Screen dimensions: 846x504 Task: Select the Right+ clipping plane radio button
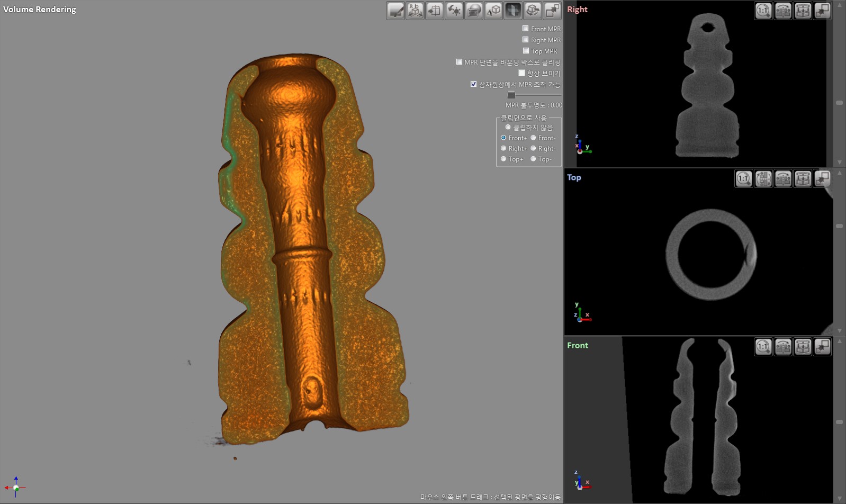coord(503,149)
